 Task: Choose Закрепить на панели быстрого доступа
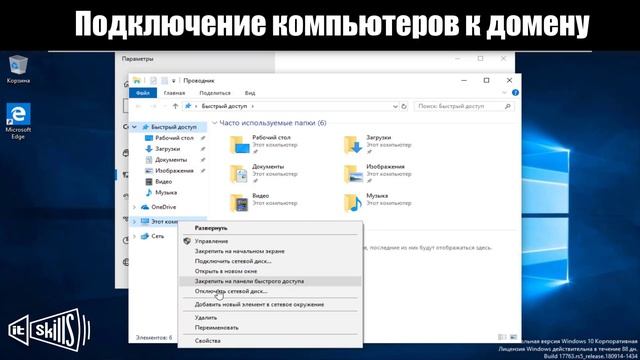[270, 281]
